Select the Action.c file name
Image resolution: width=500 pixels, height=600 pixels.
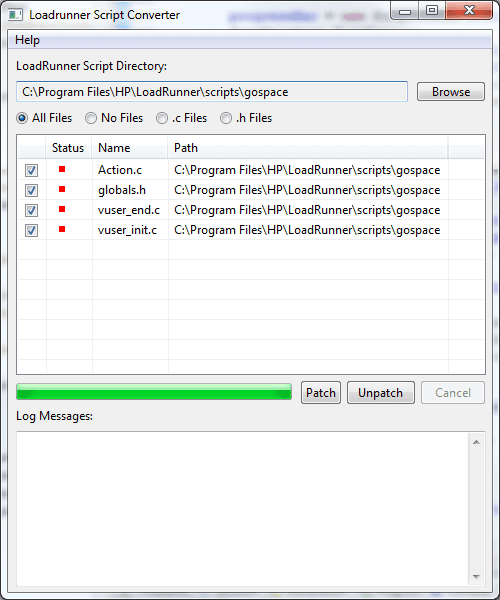point(120,170)
